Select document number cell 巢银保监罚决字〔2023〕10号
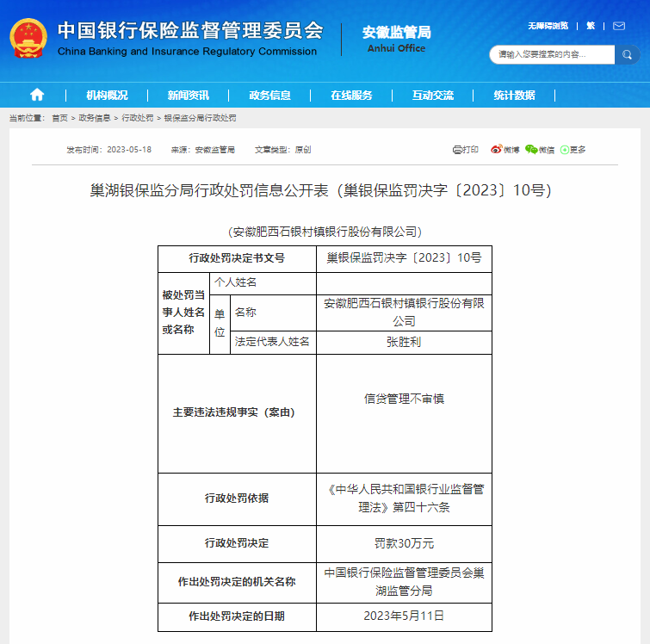The image size is (650, 644). pos(404,259)
